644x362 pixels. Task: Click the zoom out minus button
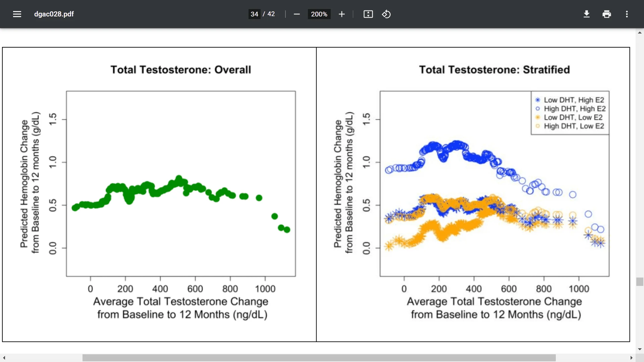pyautogui.click(x=297, y=14)
